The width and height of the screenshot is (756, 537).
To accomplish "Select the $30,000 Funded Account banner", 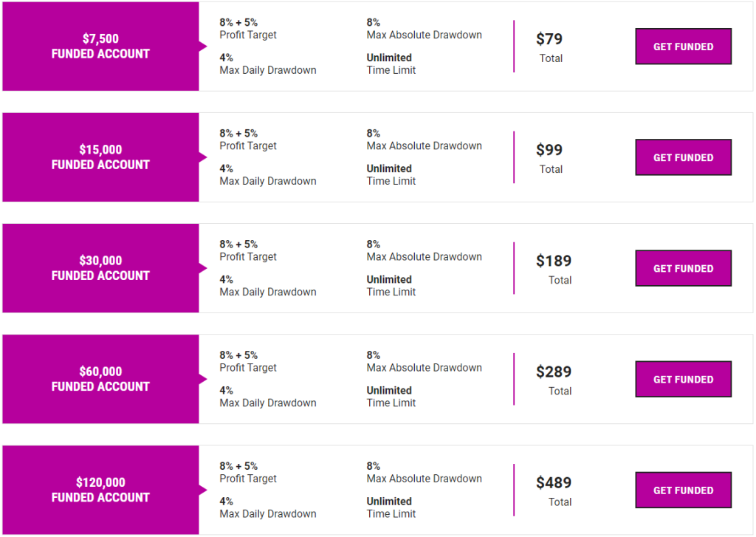I will click(100, 268).
